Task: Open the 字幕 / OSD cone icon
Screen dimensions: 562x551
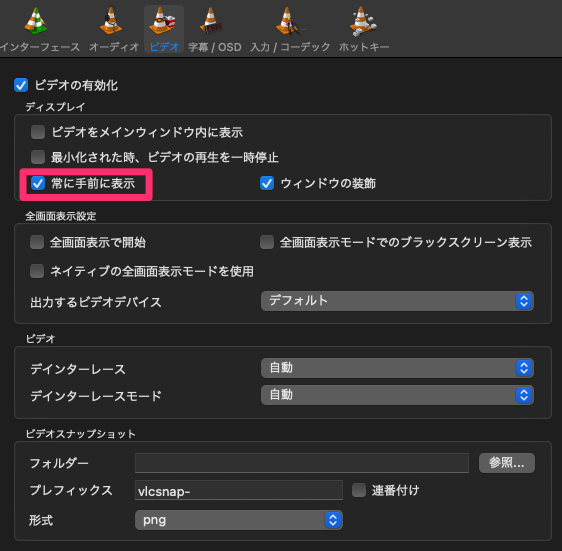Action: click(211, 22)
